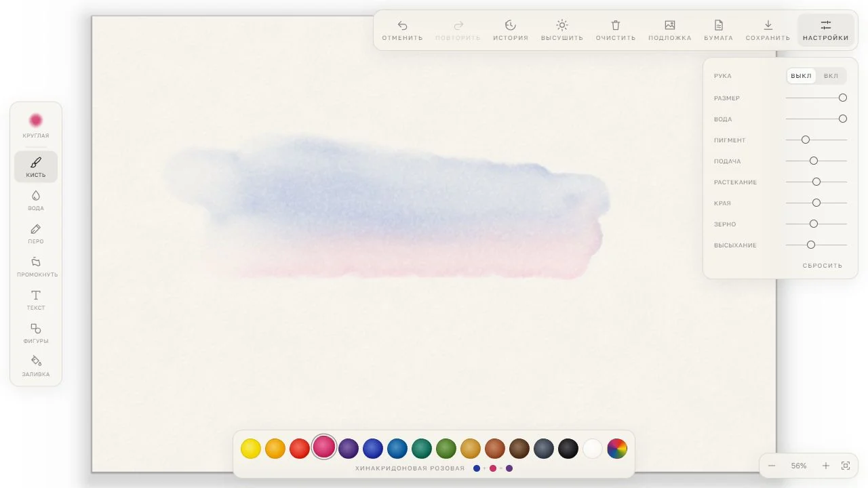Adjust the Высыхание slider
868x488 pixels.
[x=816, y=245]
